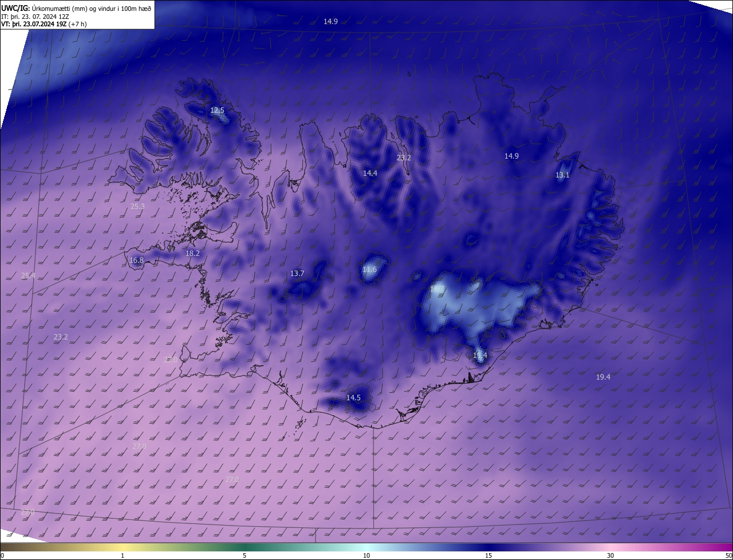
Task: Click the 13.7 value in the central highlands
Action: pyautogui.click(x=297, y=274)
